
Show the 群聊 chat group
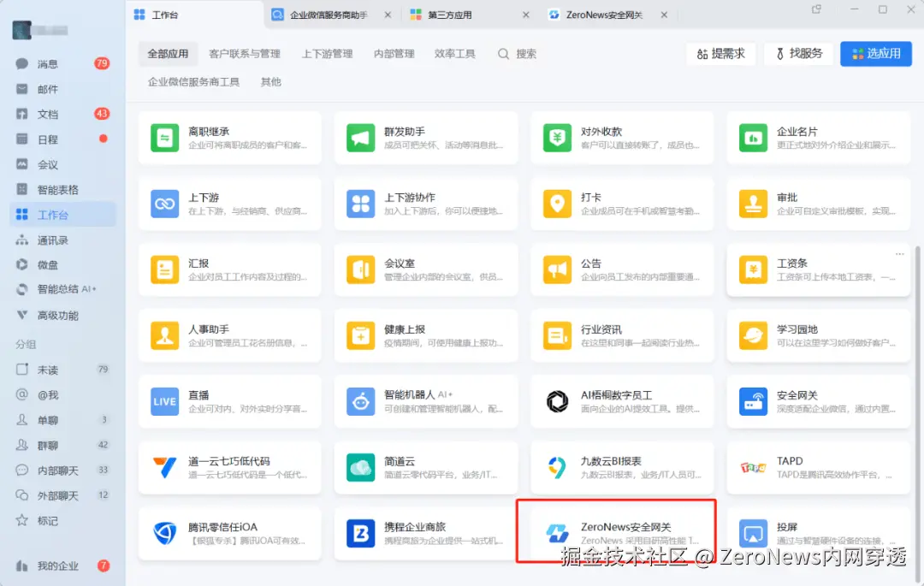tap(62, 445)
